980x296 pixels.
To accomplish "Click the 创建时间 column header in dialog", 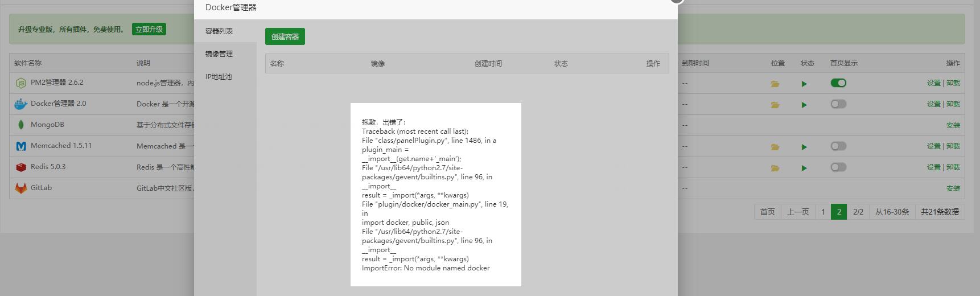I will point(488,64).
